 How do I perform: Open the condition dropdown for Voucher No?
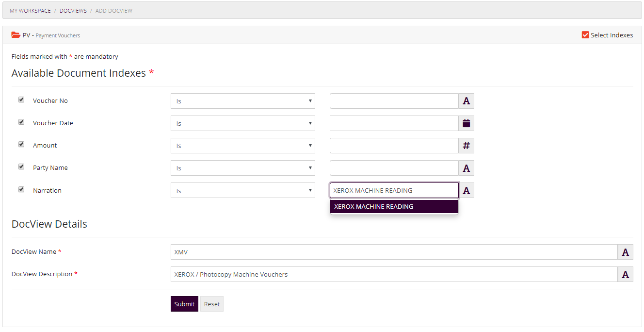coord(242,100)
